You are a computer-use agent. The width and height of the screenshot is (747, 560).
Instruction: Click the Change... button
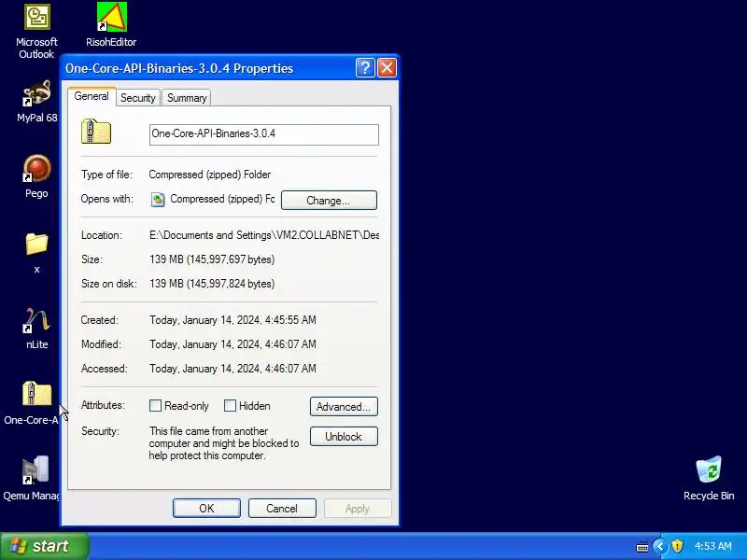pos(329,201)
